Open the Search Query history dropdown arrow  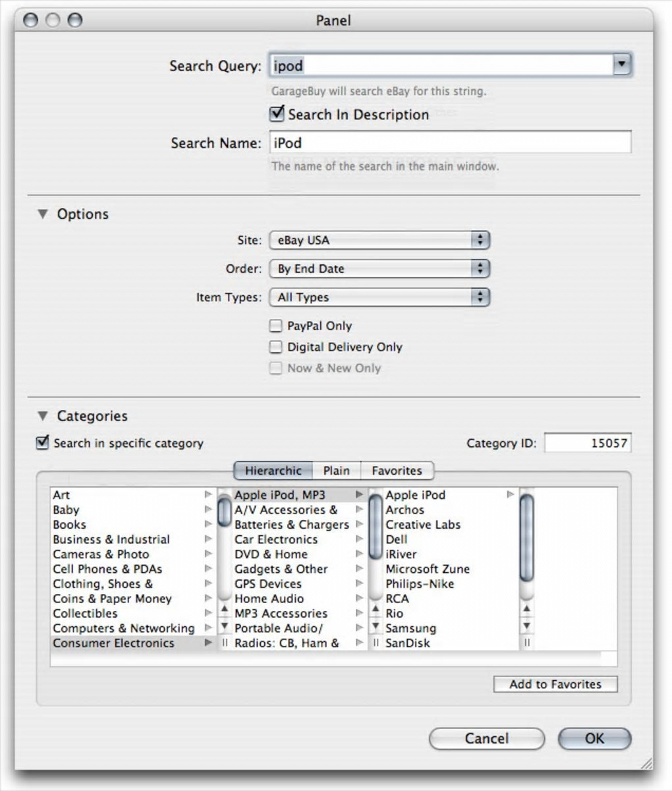(622, 65)
